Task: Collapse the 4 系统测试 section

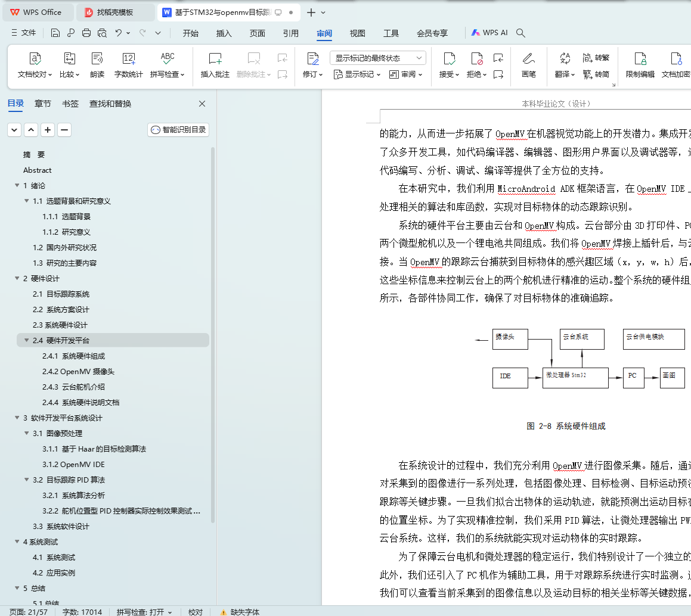Action: click(x=17, y=542)
